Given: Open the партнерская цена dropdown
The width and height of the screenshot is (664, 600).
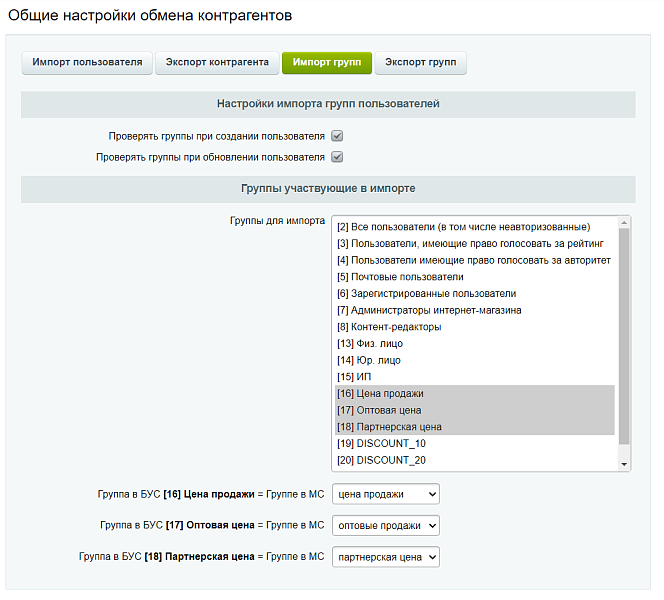Looking at the screenshot, I should pos(385,557).
